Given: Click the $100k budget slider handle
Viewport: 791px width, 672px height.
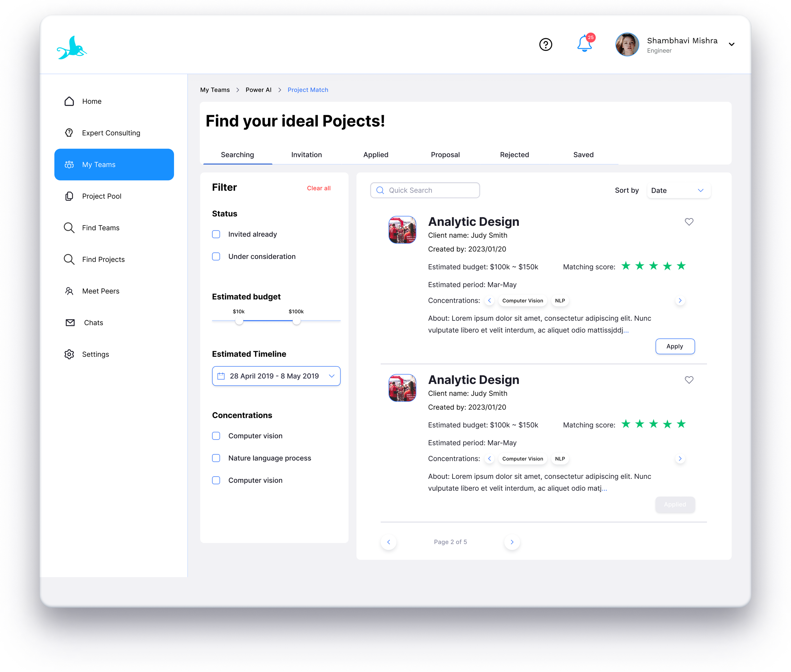Looking at the screenshot, I should [296, 321].
